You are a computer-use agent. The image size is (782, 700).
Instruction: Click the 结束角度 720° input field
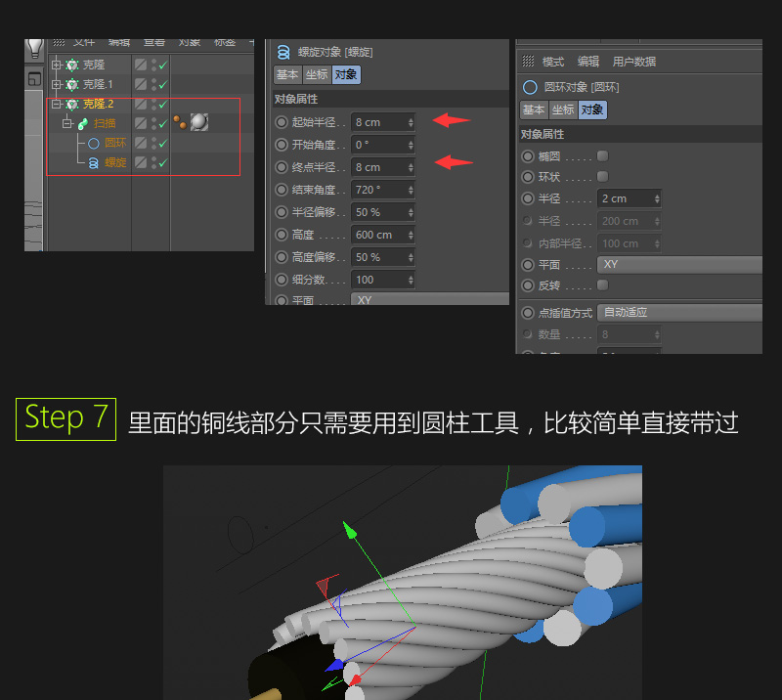pos(383,190)
